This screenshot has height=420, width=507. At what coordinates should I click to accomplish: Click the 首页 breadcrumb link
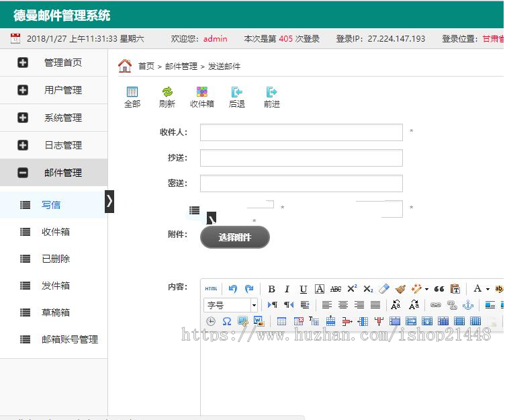(146, 67)
